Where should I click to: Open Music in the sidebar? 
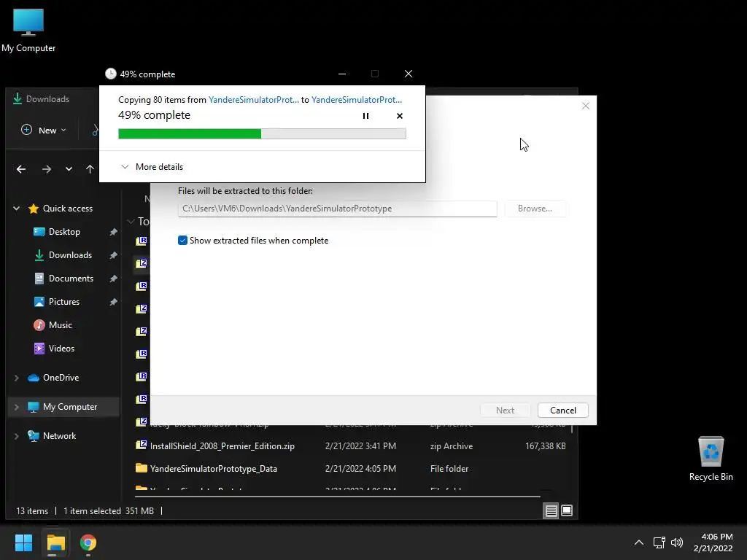click(60, 325)
